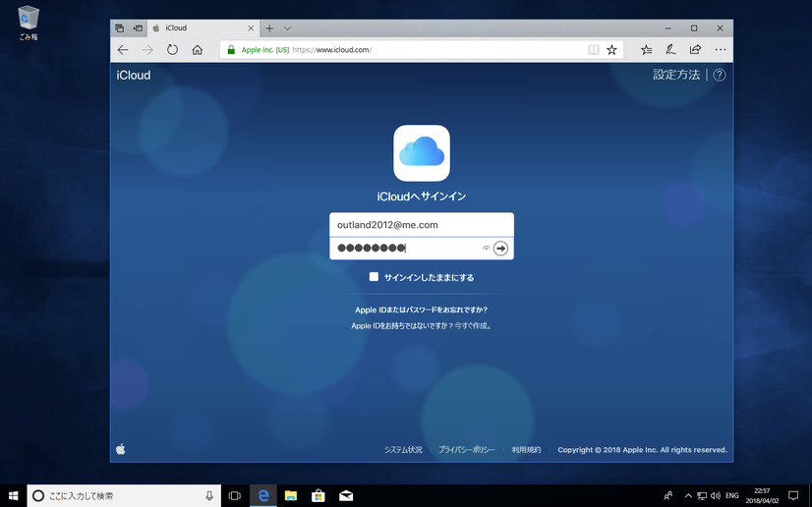Open the browser home page
This screenshot has height=507, width=812.
point(198,50)
